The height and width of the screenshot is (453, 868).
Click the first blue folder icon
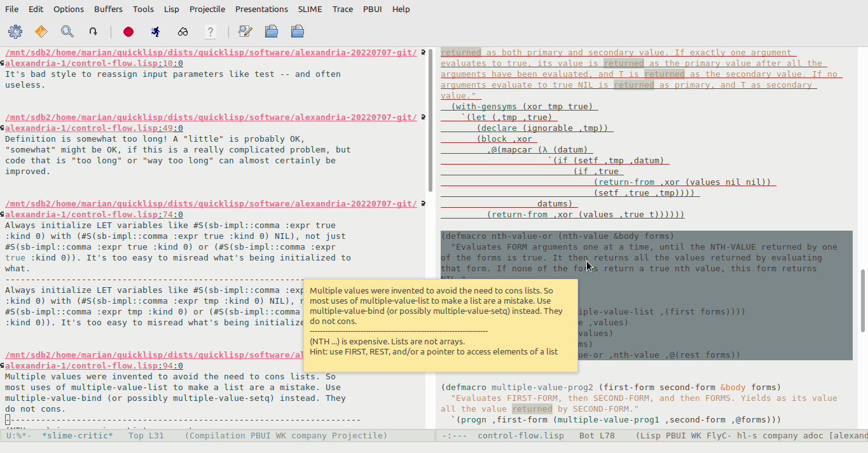(272, 31)
